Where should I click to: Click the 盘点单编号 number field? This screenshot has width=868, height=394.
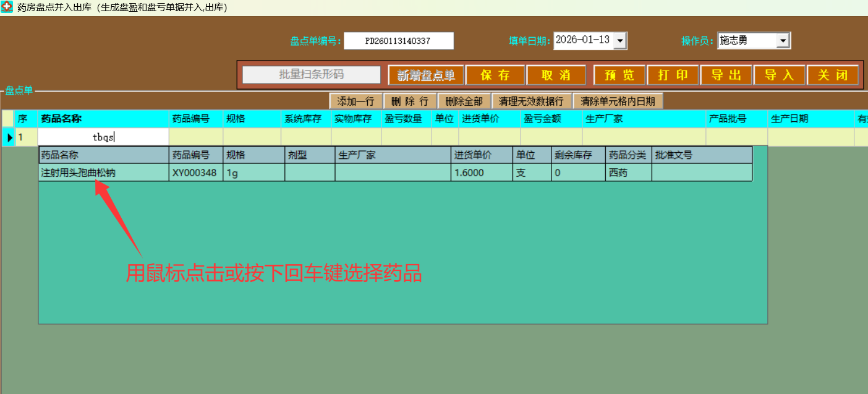point(398,41)
